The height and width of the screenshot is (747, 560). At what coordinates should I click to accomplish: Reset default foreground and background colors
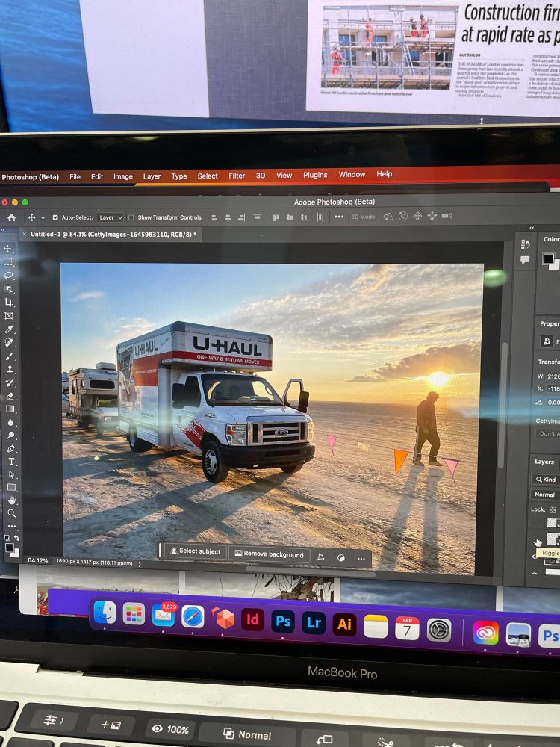tap(7, 537)
